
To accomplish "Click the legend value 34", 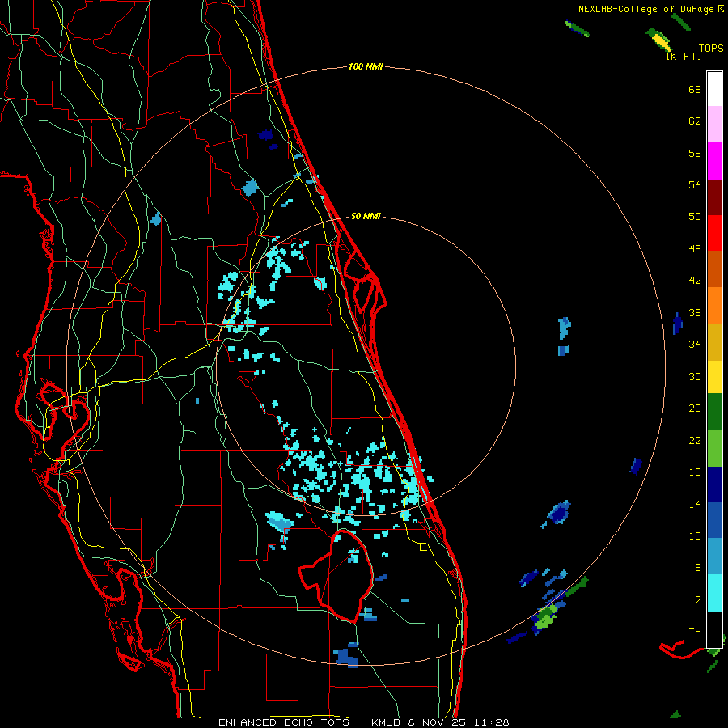I will click(695, 344).
